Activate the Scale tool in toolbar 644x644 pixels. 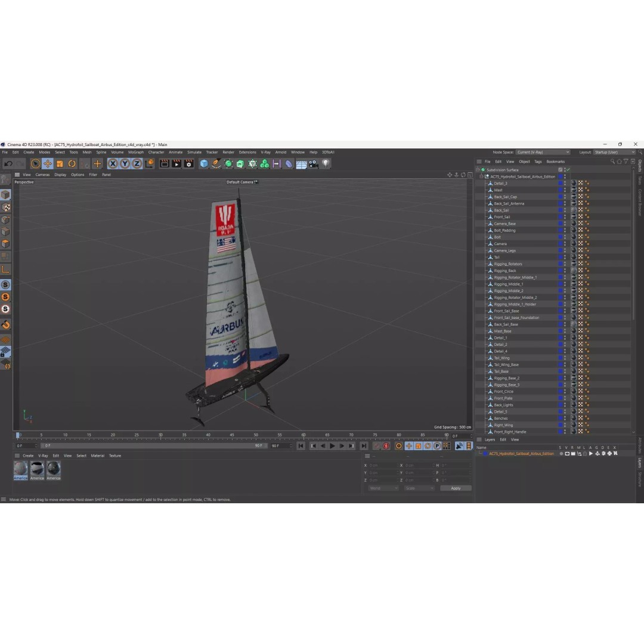(x=60, y=163)
